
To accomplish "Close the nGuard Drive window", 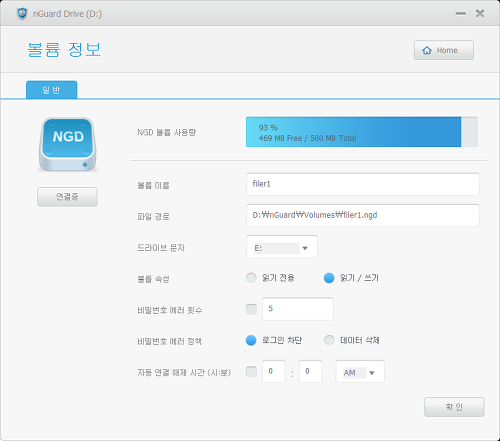I will click(480, 14).
